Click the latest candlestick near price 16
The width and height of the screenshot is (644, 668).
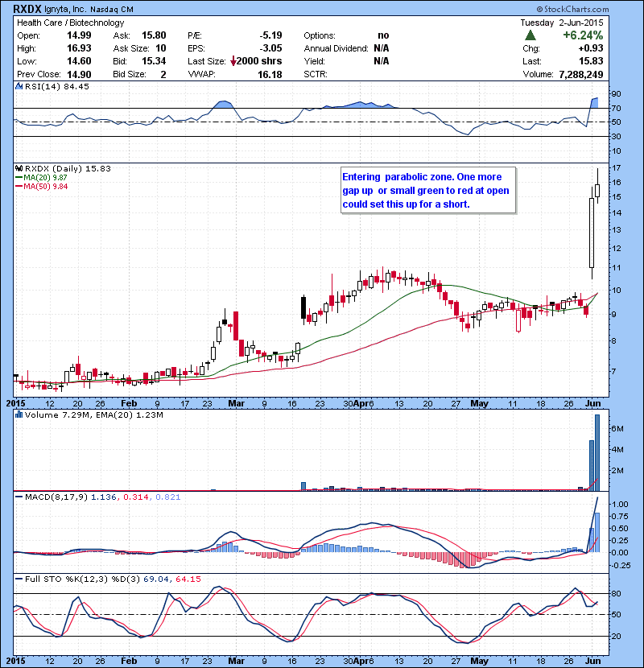click(x=597, y=190)
